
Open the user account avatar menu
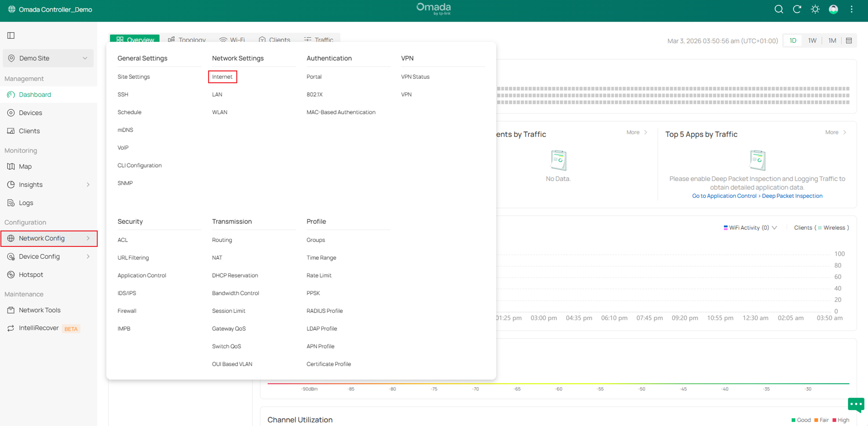pos(833,9)
